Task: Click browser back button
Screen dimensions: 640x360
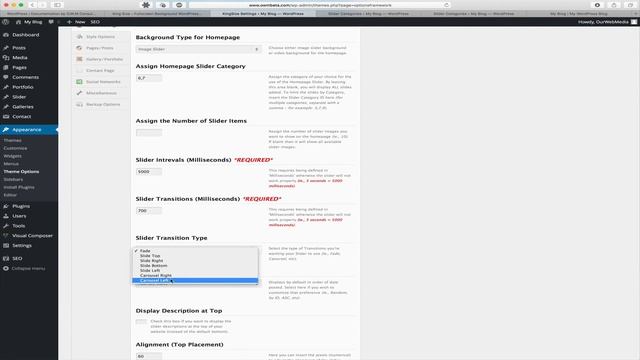Action: [32, 5]
